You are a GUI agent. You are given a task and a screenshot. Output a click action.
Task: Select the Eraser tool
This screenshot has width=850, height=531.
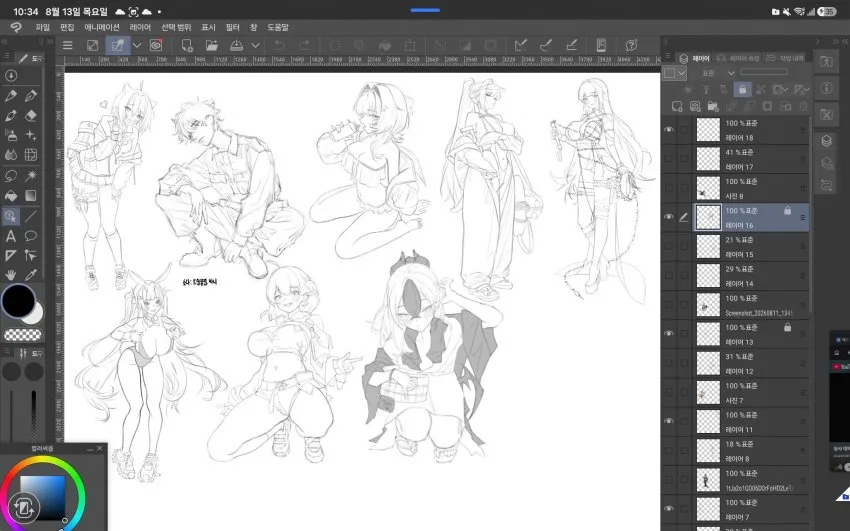pos(31,115)
